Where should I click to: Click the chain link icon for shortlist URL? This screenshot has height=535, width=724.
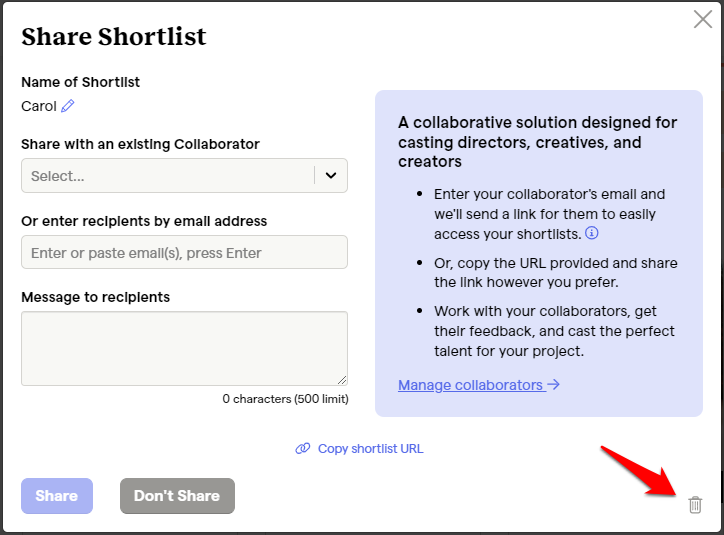[303, 448]
